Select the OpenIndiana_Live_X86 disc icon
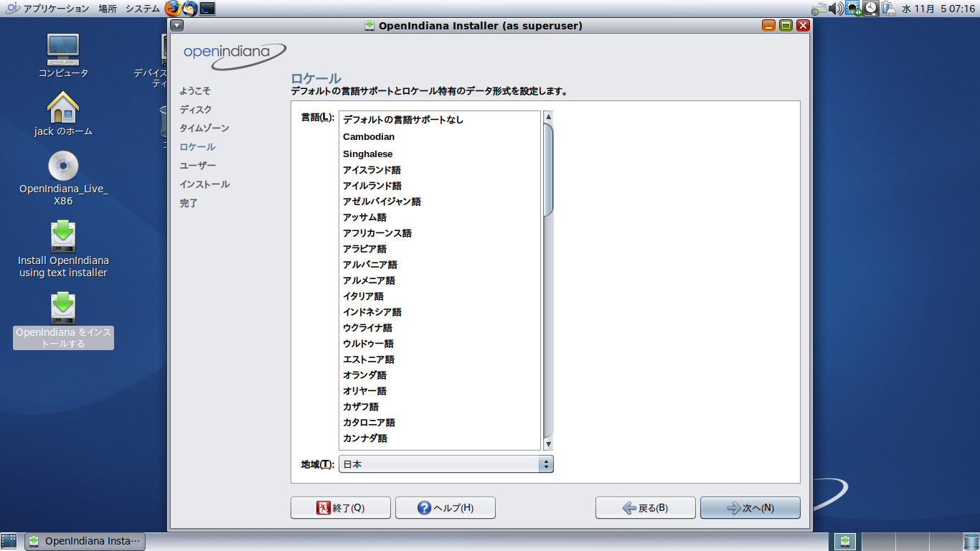The height and width of the screenshot is (551, 980). 63,179
